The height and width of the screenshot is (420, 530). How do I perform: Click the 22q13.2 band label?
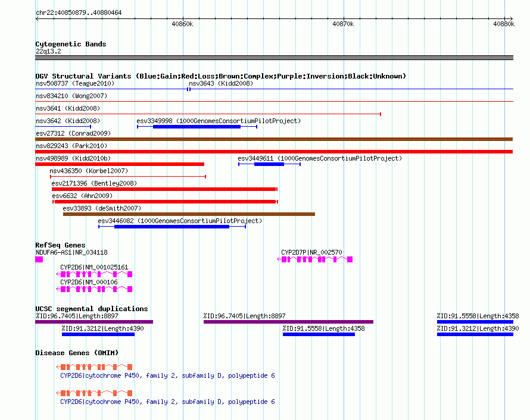[48, 51]
